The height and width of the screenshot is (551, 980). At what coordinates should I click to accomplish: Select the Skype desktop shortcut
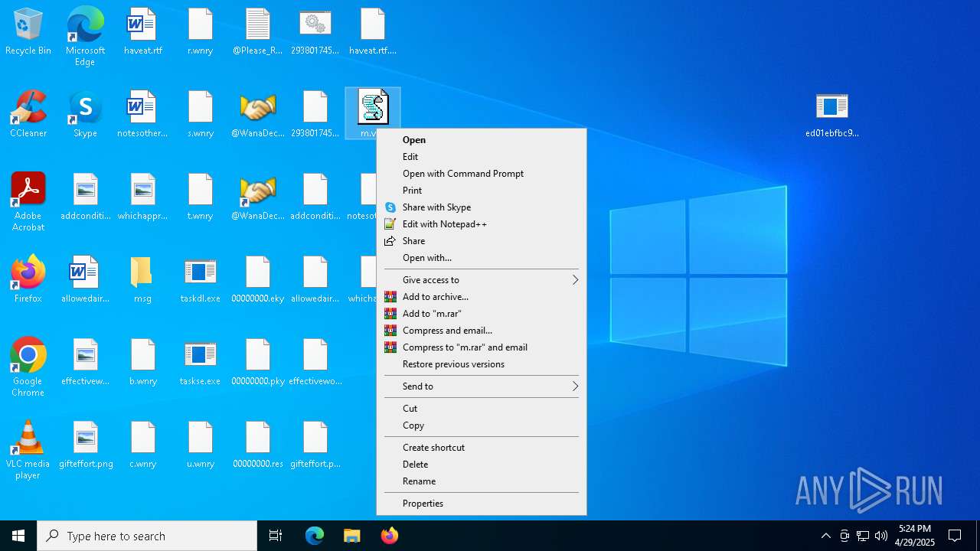pyautogui.click(x=85, y=115)
